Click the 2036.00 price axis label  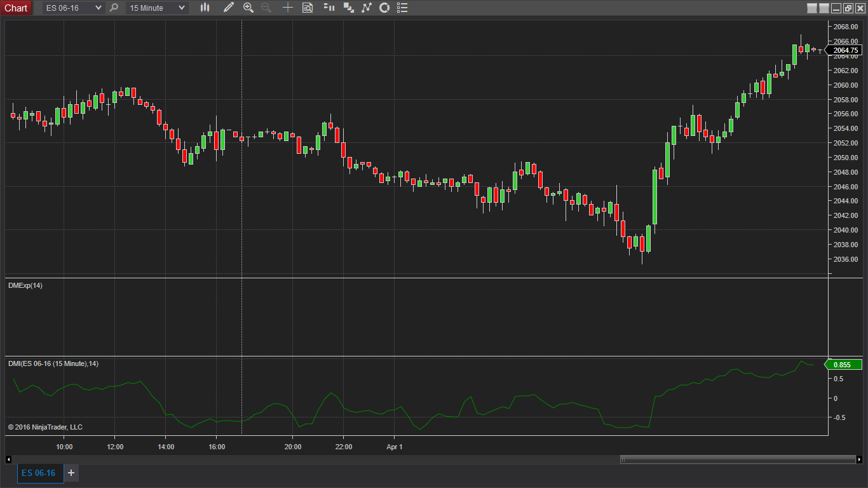coord(845,259)
